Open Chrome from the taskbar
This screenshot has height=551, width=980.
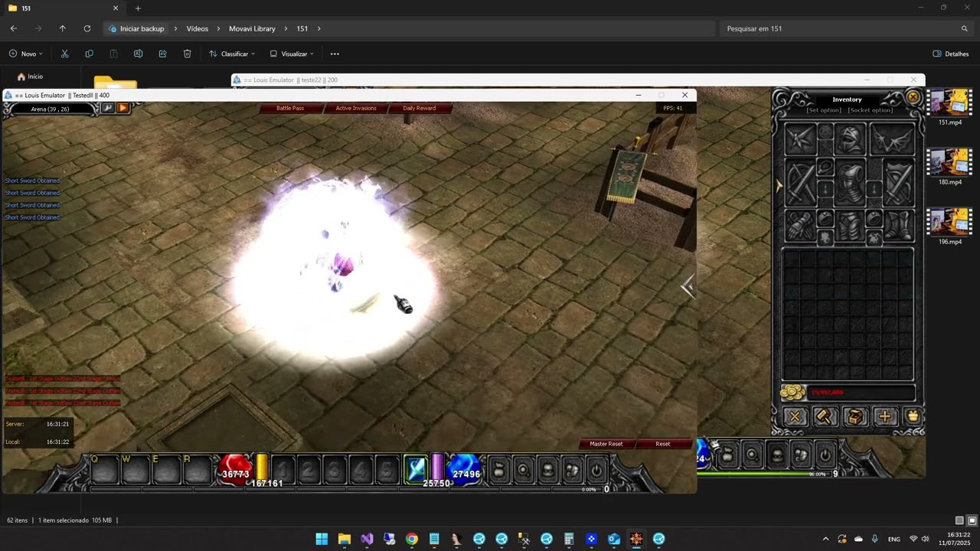(x=412, y=539)
